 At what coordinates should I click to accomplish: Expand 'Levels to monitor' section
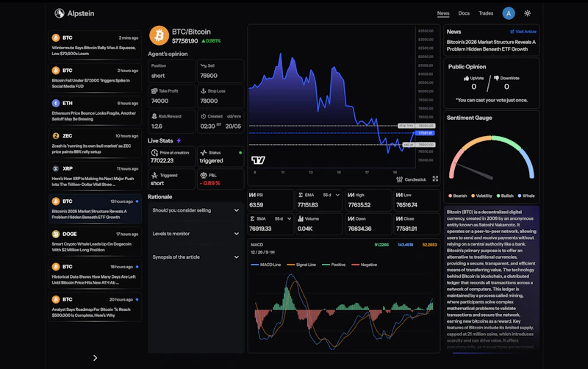point(196,234)
